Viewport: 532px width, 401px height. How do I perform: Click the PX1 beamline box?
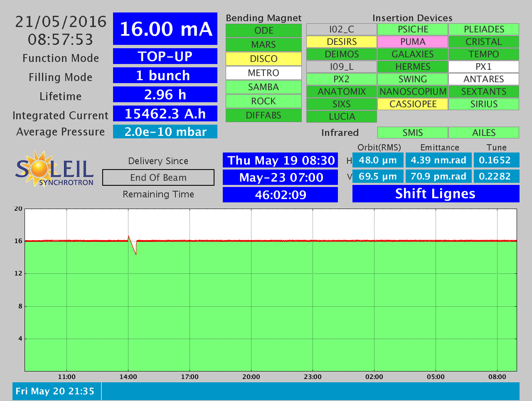tap(484, 67)
